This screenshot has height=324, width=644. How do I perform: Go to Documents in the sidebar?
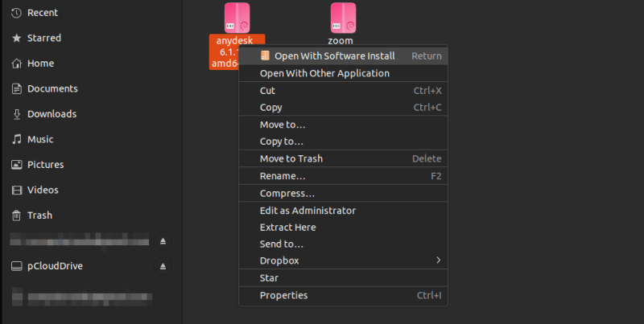pyautogui.click(x=52, y=88)
